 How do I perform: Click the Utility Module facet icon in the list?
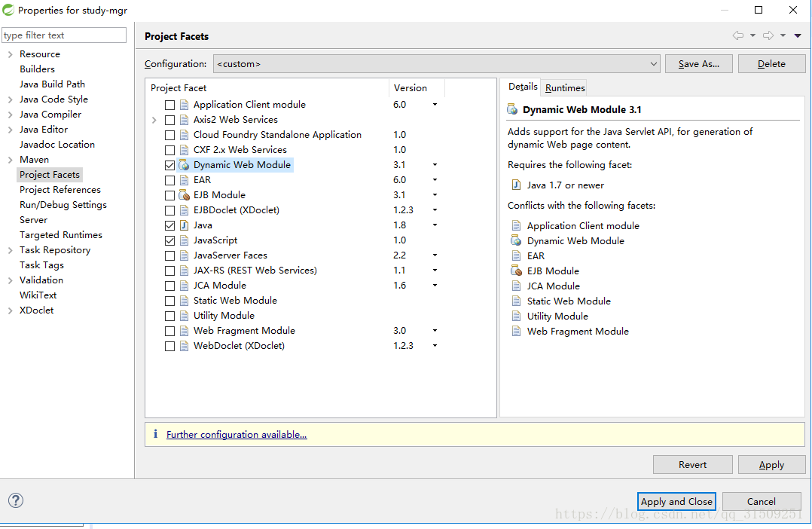(184, 316)
